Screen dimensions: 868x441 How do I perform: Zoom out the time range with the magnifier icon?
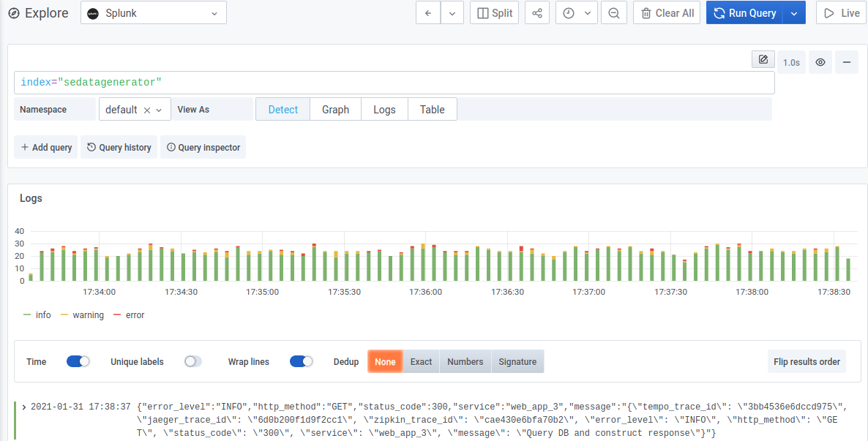click(x=613, y=12)
